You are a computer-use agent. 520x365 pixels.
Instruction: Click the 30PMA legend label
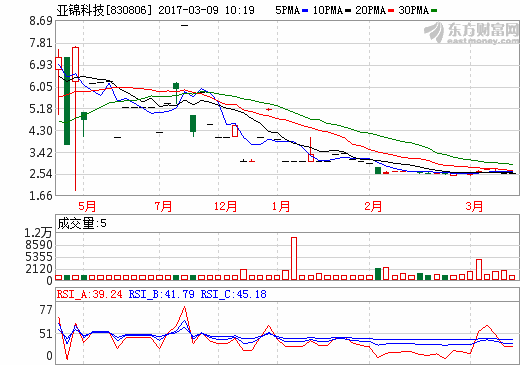click(x=413, y=10)
